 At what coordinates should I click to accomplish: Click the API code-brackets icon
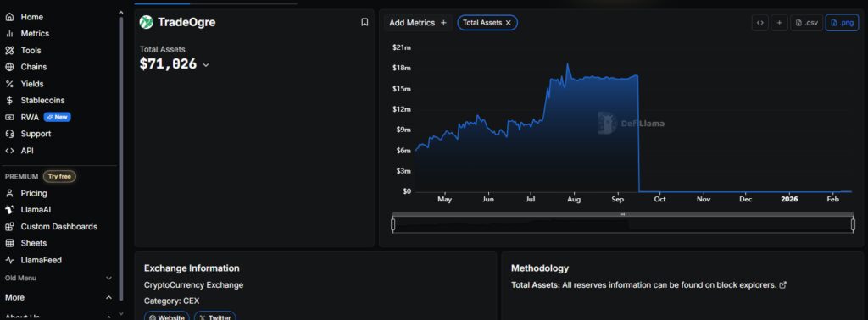point(9,151)
